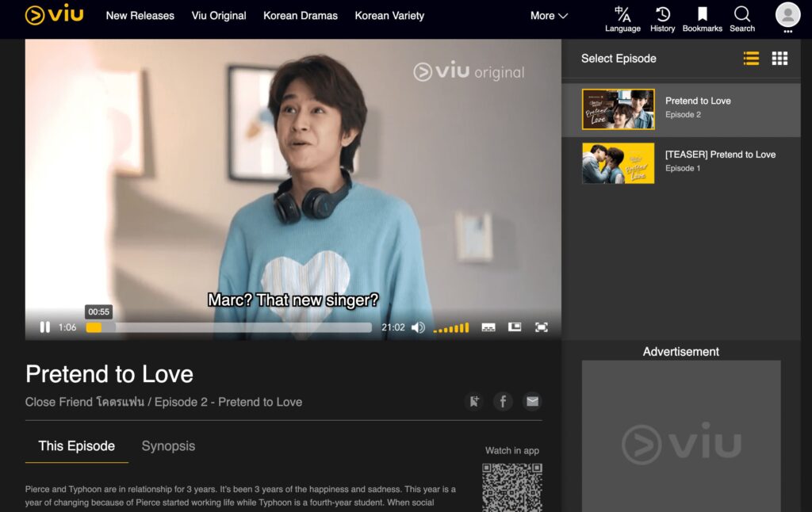Click the Watch in app QR code
The image size is (812, 512).
[x=512, y=487]
